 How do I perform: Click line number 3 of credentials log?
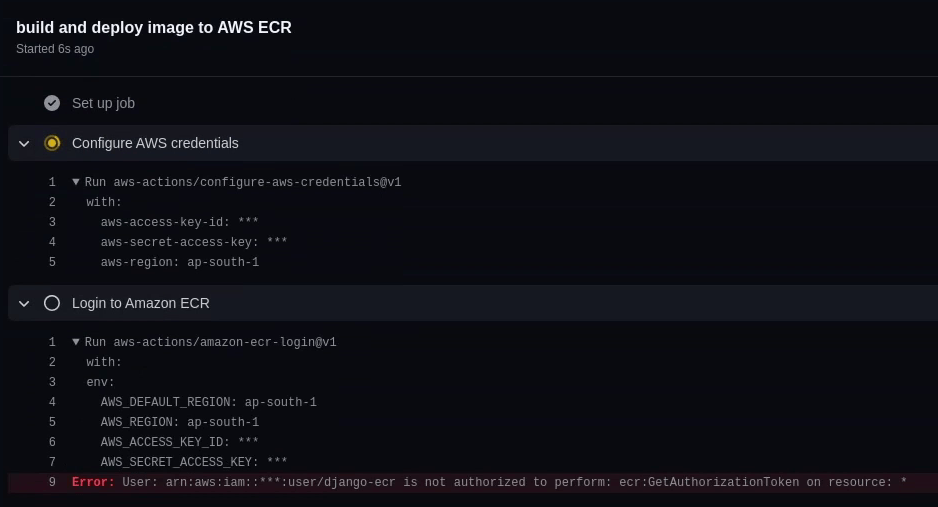tap(52, 222)
